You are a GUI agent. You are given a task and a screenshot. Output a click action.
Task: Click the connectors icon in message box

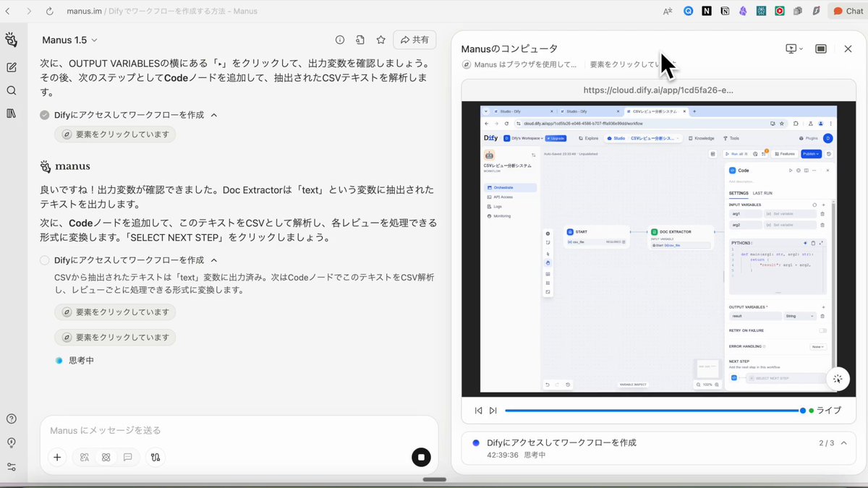[156, 457]
